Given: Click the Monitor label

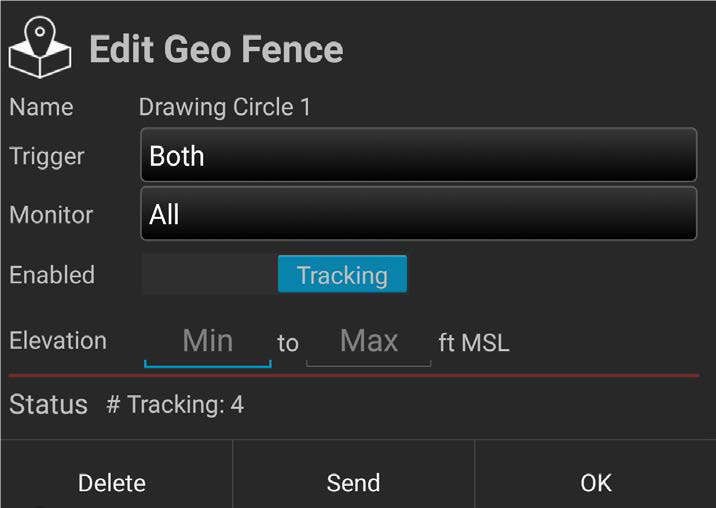Looking at the screenshot, I should point(51,215).
